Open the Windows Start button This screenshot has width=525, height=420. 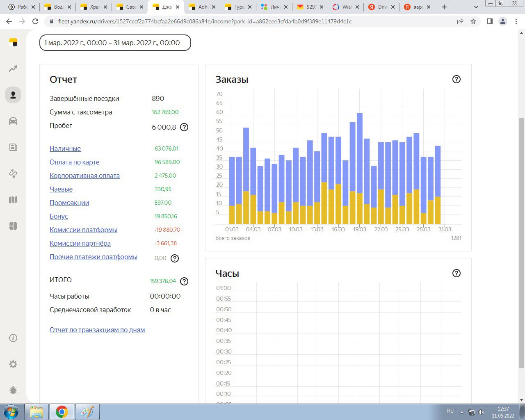[11, 412]
